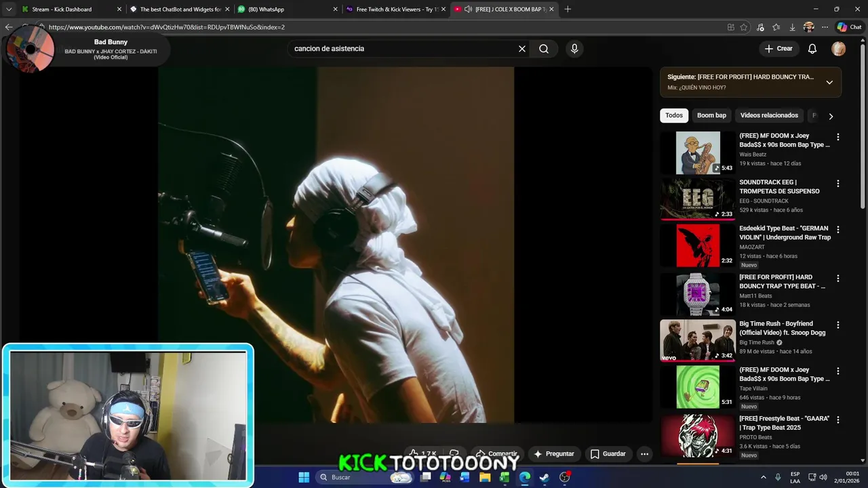Launch File Explorer from the taskbar

pyautogui.click(x=485, y=477)
